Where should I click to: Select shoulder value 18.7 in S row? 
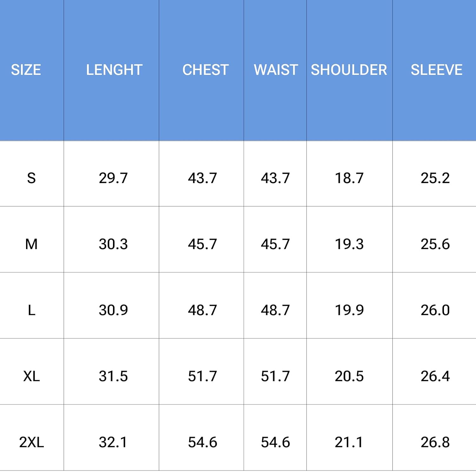349,178
